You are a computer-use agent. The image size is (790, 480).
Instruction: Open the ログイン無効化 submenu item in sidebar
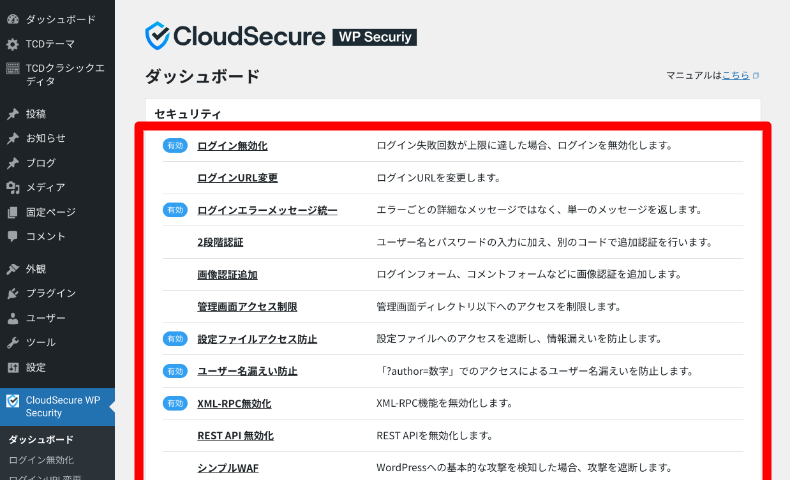click(x=41, y=460)
